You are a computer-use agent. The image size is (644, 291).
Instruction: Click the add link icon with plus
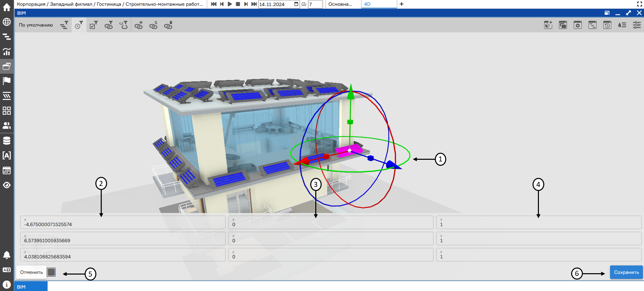(x=139, y=25)
